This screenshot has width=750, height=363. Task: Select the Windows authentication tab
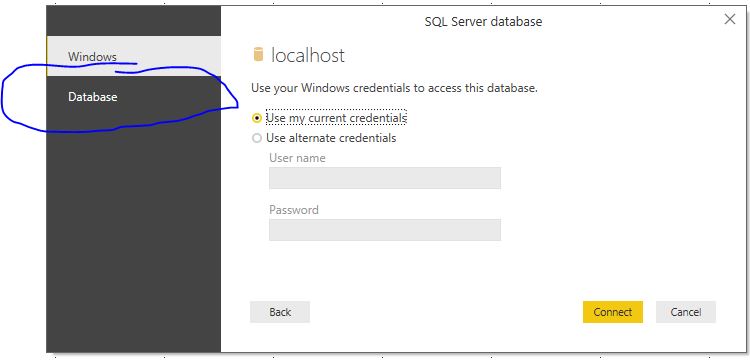133,56
